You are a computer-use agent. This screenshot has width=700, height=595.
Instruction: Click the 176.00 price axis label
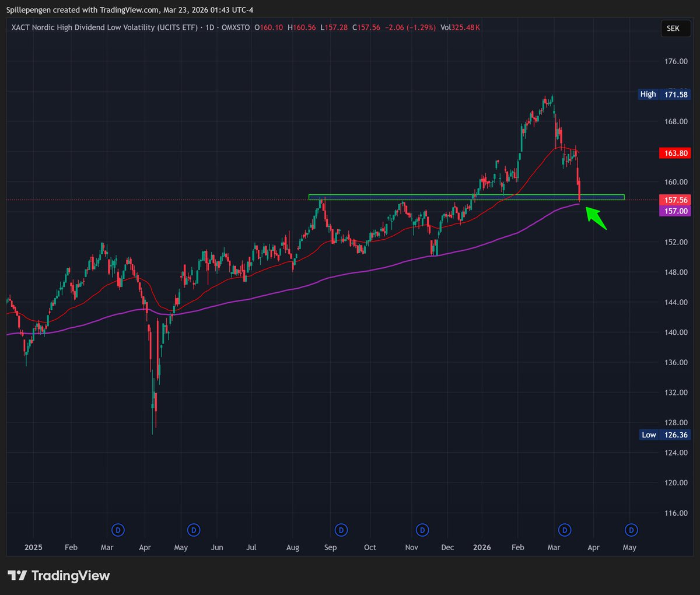(675, 61)
